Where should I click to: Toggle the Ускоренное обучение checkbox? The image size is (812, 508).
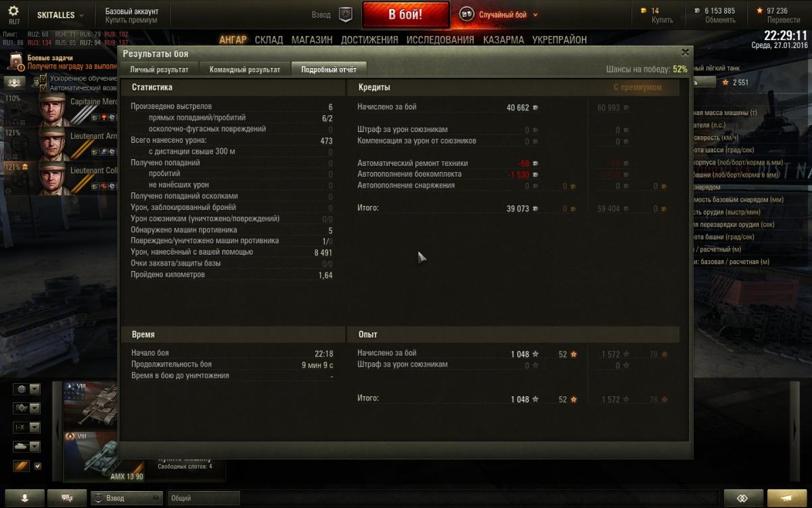tap(44, 79)
